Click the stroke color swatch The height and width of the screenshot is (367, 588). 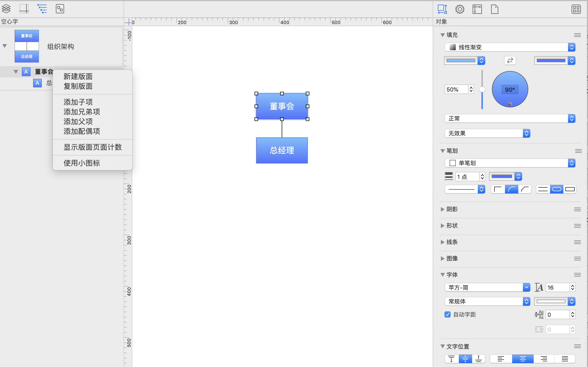pos(502,176)
